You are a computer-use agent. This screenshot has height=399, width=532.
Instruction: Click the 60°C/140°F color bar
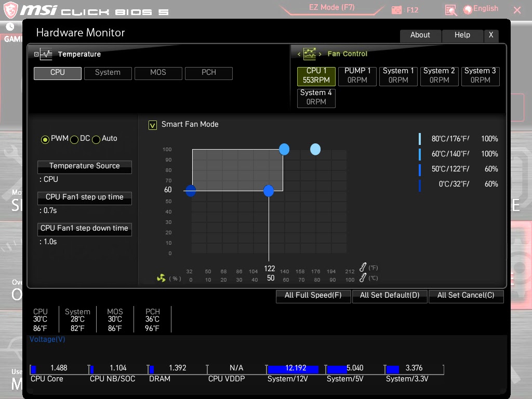[420, 154]
